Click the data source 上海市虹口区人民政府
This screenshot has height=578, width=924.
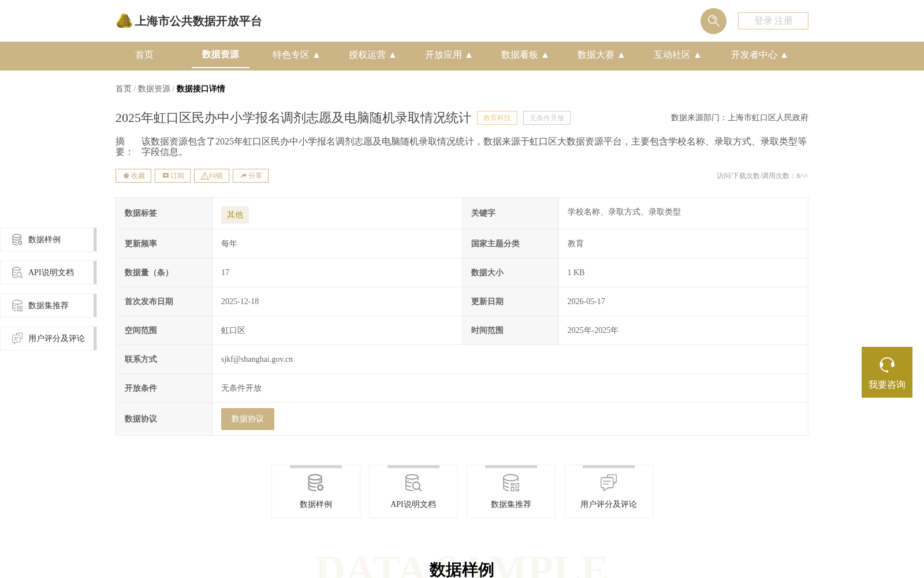pyautogui.click(x=768, y=118)
